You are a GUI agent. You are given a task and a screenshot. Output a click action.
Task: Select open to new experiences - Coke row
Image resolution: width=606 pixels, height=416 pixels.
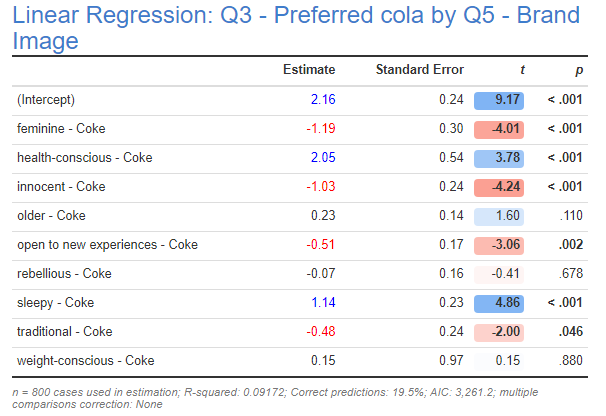tap(107, 245)
